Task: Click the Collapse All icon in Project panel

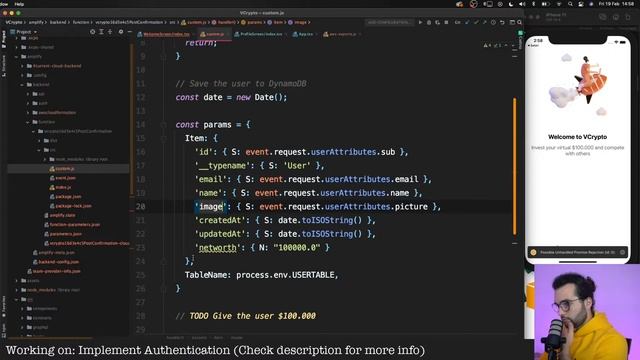Action: coord(110,32)
